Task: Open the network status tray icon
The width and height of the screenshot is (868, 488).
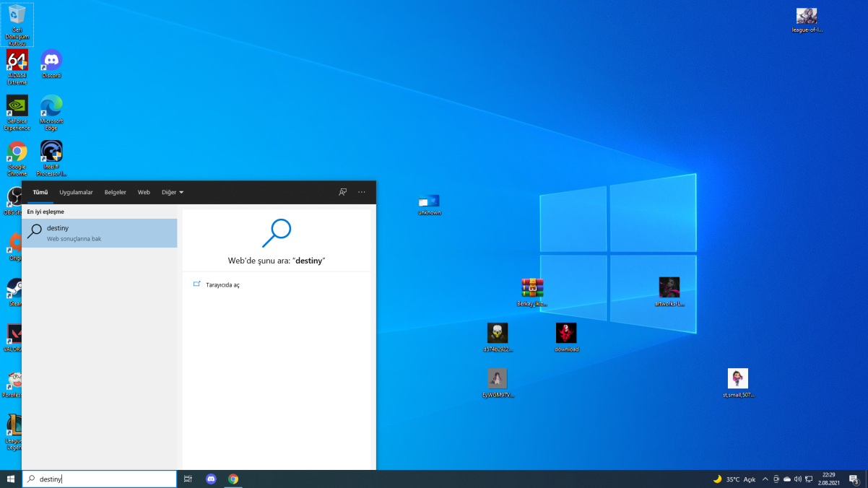Action: [807, 479]
